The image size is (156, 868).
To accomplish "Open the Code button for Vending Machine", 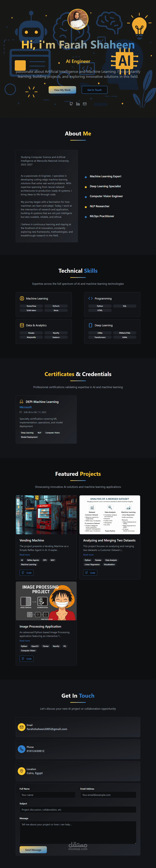I will pyautogui.click(x=27, y=573).
